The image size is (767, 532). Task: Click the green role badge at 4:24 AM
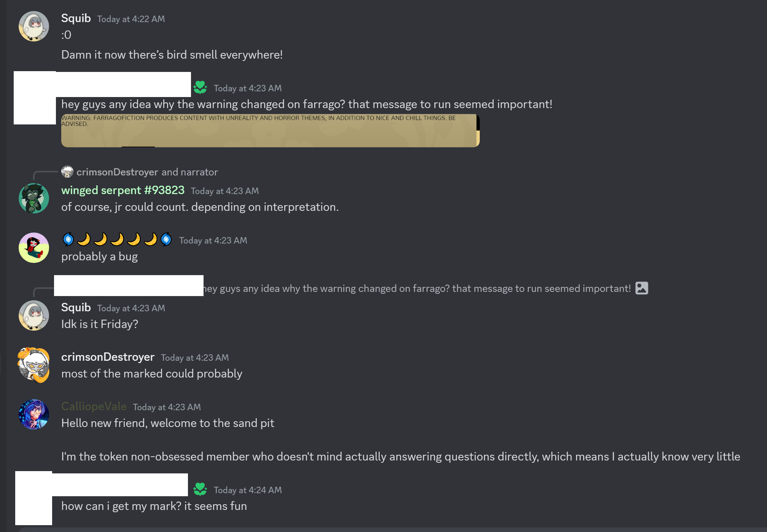(200, 490)
